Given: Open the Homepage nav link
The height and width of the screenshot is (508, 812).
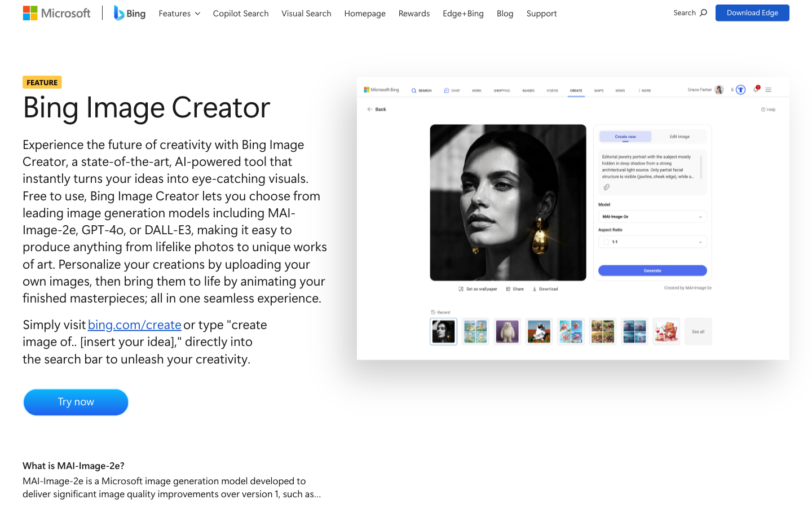Looking at the screenshot, I should (365, 14).
